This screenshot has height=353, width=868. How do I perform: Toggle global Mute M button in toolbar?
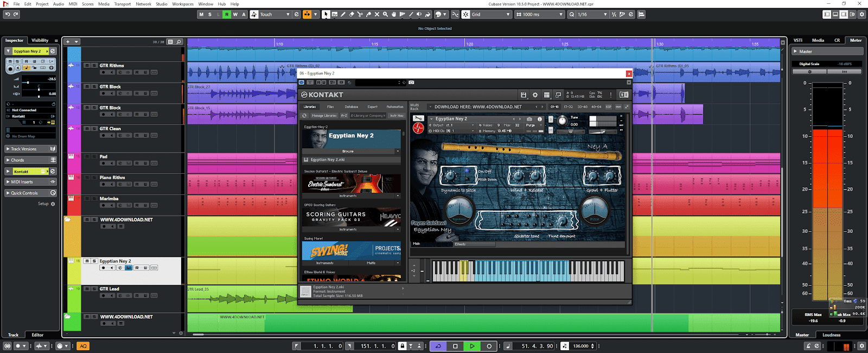[x=201, y=15]
